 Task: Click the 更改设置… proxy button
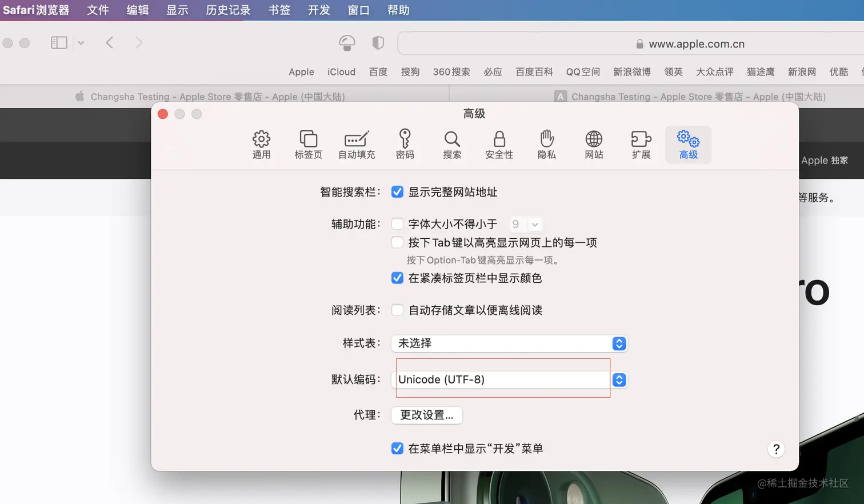427,415
